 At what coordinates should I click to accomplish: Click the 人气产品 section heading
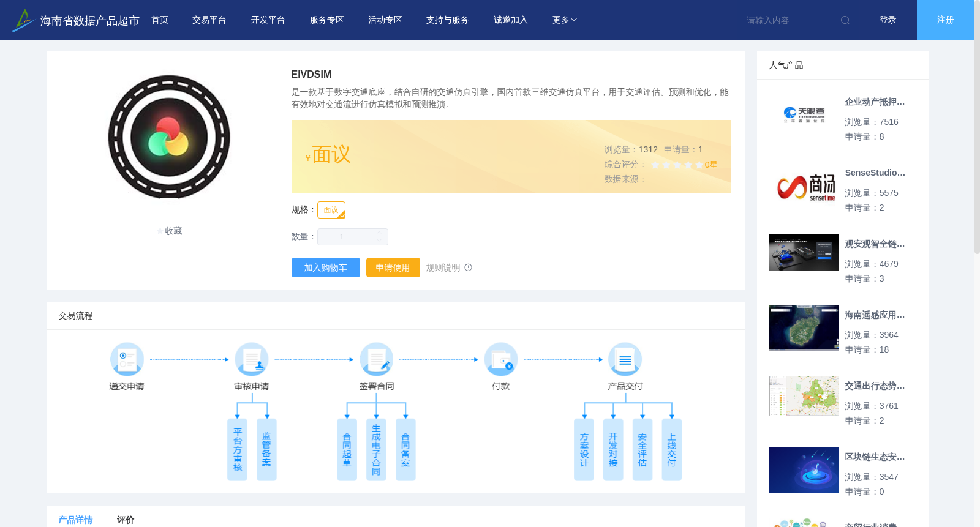[x=786, y=65]
